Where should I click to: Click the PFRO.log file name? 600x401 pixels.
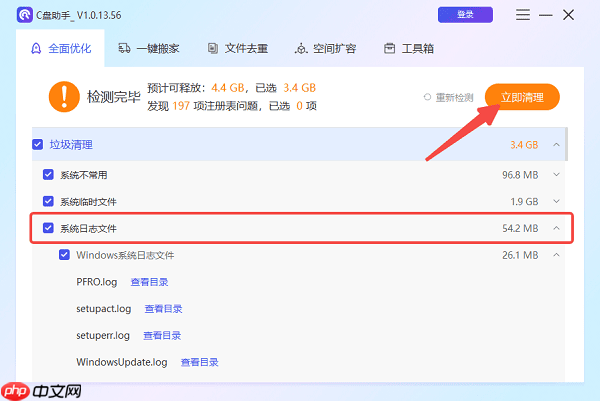click(x=96, y=282)
